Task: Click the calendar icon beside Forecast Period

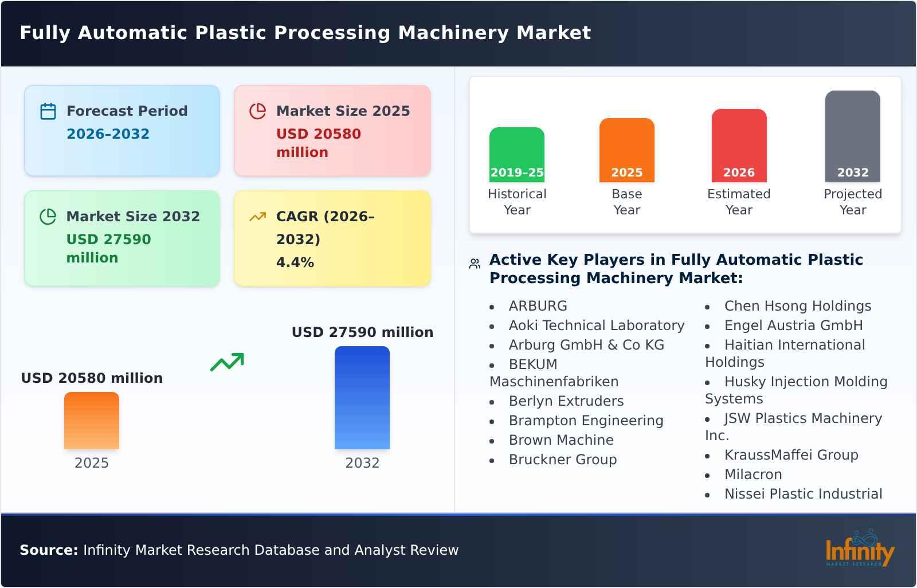Action: coord(48,111)
